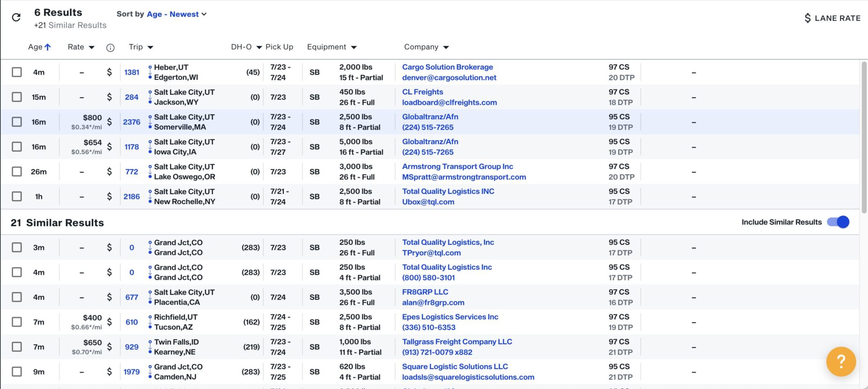868x389 pixels.
Task: Click the vertical scrollbar on results list
Action: 864,136
